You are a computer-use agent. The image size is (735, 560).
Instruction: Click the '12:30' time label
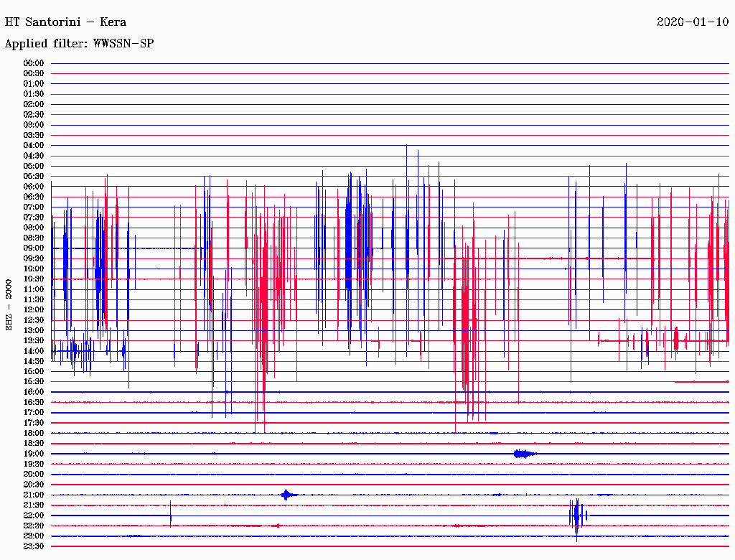[34, 320]
